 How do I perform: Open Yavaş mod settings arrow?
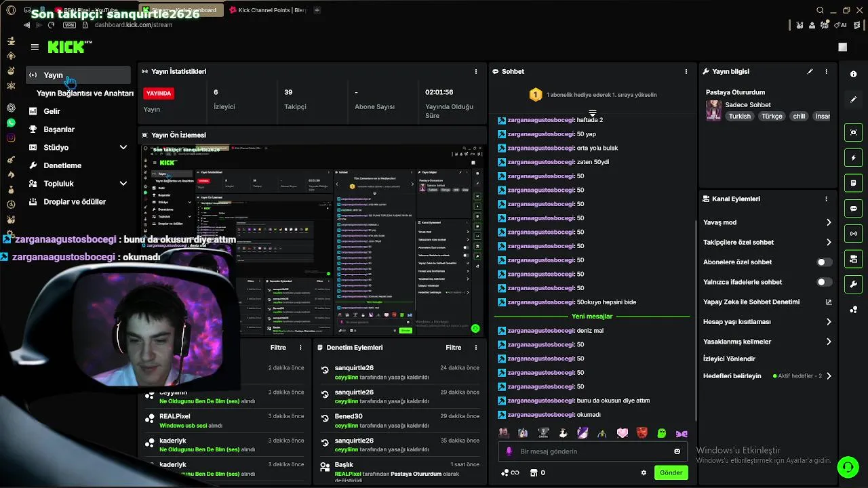[x=828, y=222]
